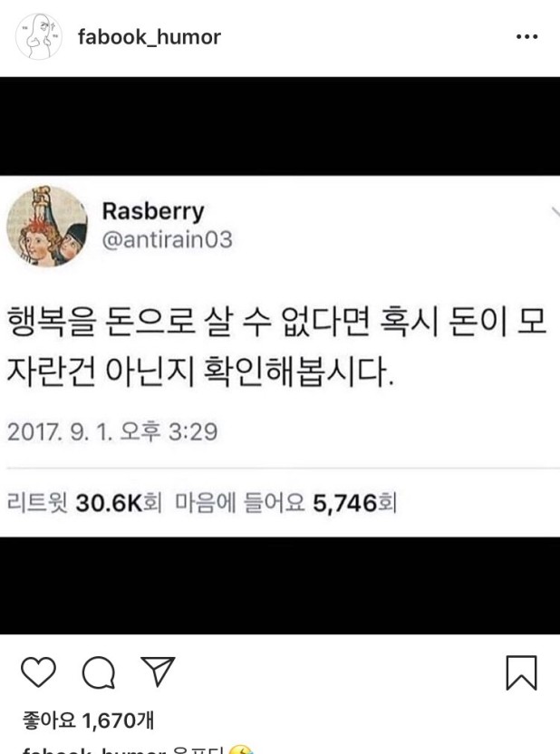The width and height of the screenshot is (560, 754).
Task: Open comments via speech bubble icon
Action: coord(99,672)
